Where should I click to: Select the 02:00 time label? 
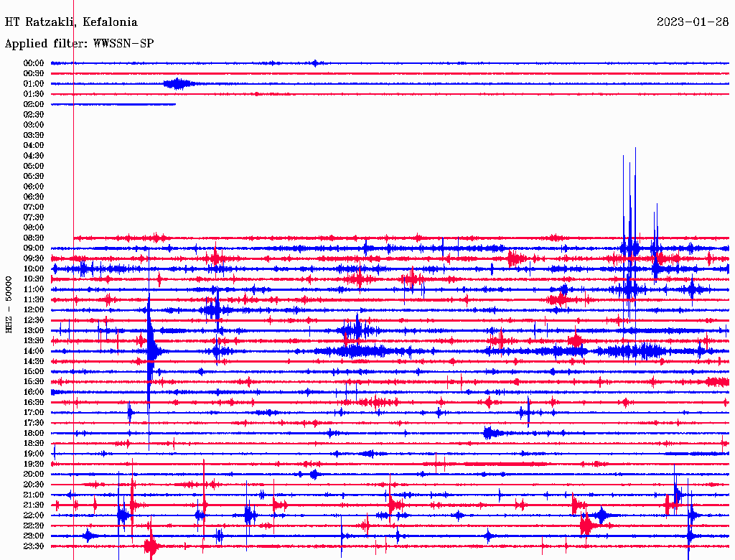coord(34,105)
